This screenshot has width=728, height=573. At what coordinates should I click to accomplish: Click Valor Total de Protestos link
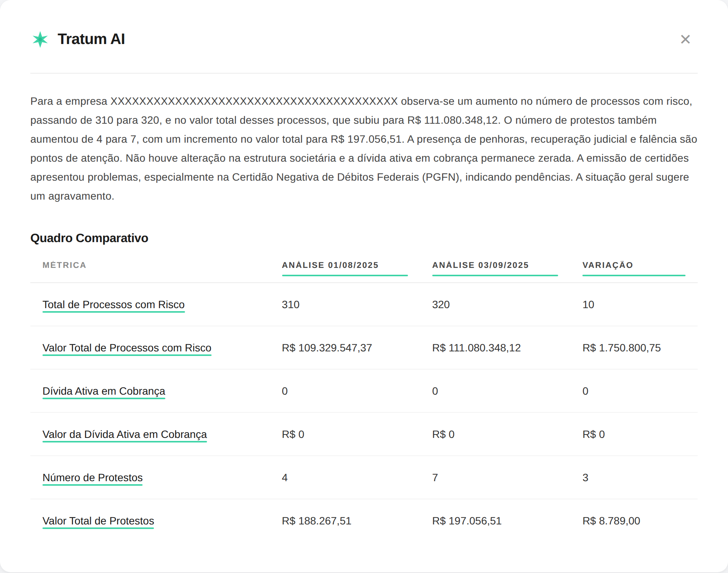[x=98, y=521]
